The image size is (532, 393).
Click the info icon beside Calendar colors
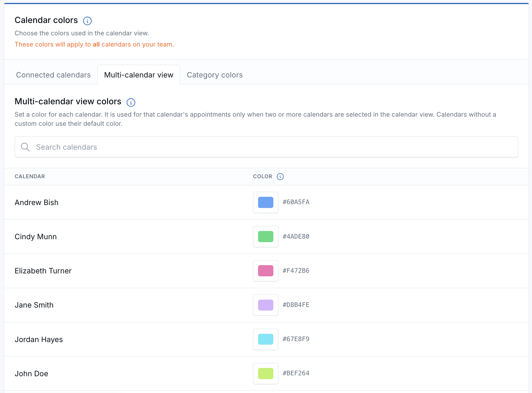[x=87, y=21]
